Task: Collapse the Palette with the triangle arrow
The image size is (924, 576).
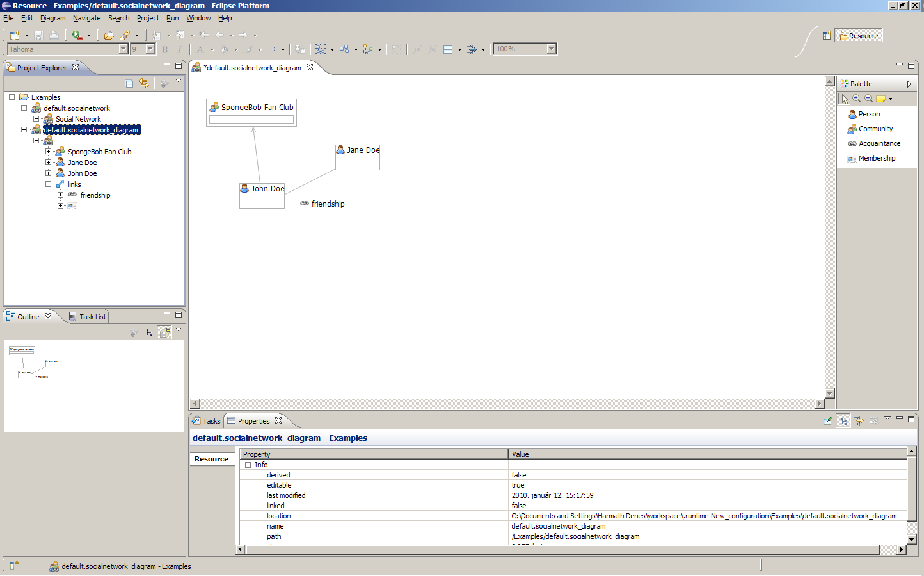Action: coord(909,84)
